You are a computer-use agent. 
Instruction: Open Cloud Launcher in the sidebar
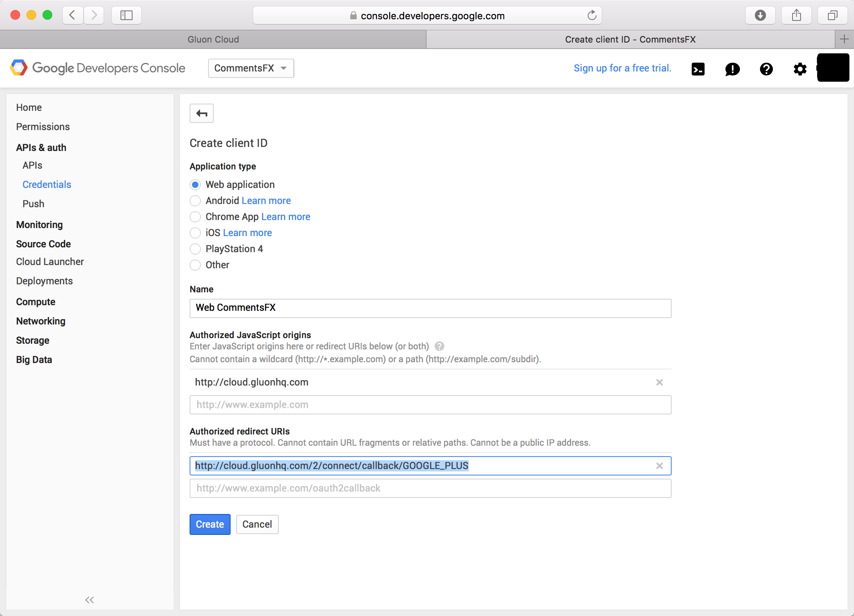[x=50, y=262]
